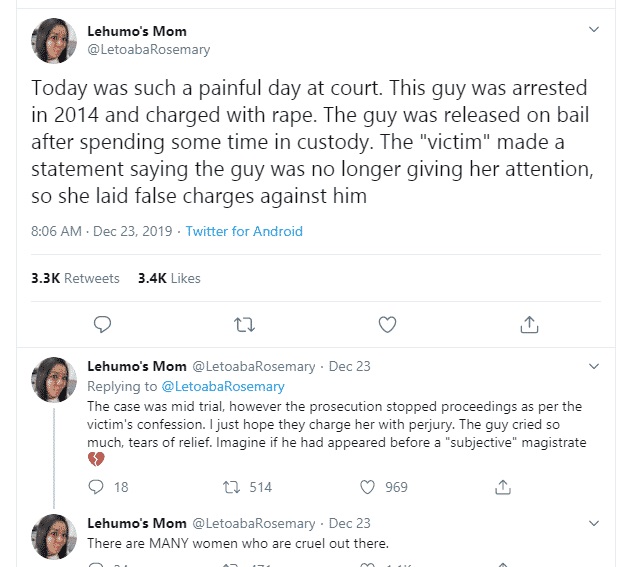
Task: Reply to the perjury reply tweet
Action: pyautogui.click(x=97, y=487)
